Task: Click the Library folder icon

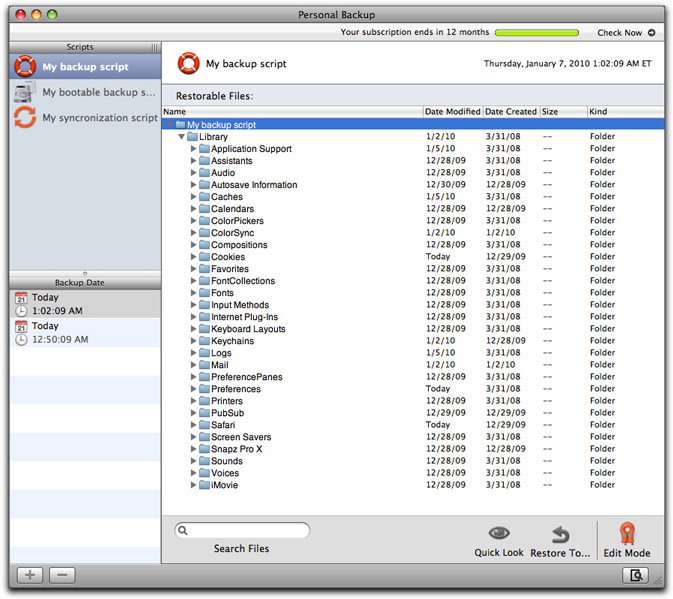Action: (x=192, y=136)
